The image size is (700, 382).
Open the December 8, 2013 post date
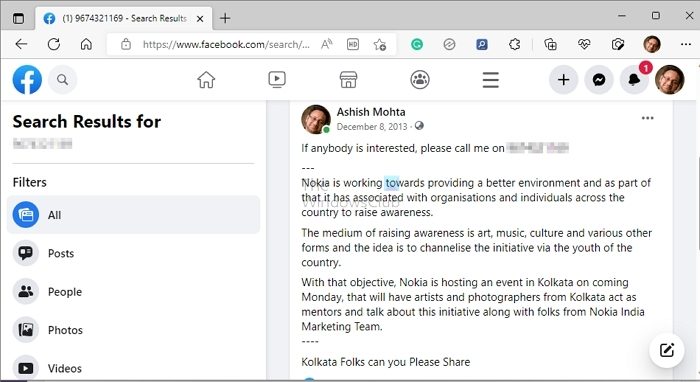(x=372, y=127)
